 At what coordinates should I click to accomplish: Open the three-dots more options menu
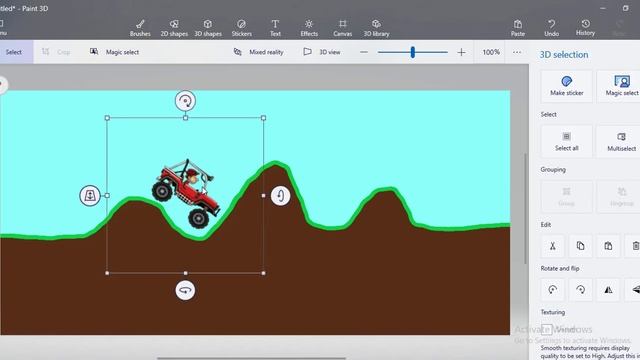coord(517,52)
